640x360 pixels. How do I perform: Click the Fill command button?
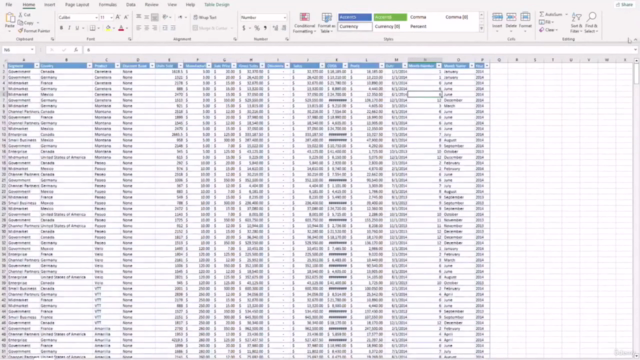tap(546, 22)
